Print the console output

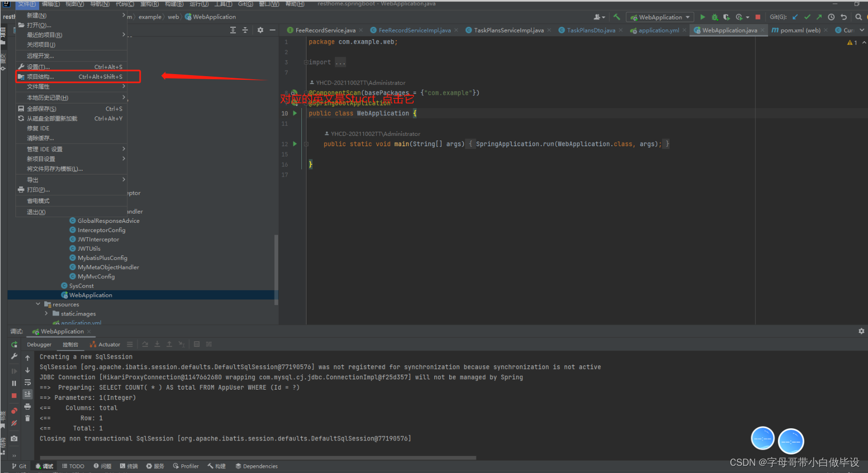(27, 407)
